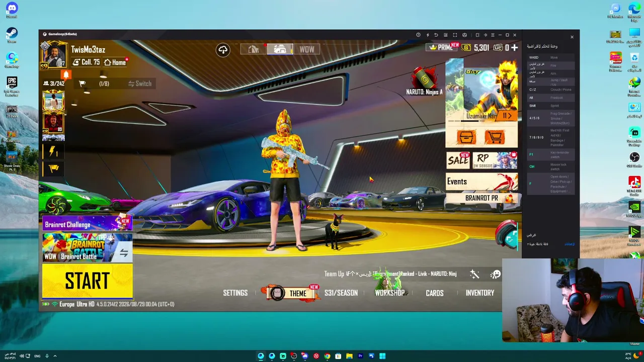
Task: Select the second teammate avatar in red
Action: point(53,123)
